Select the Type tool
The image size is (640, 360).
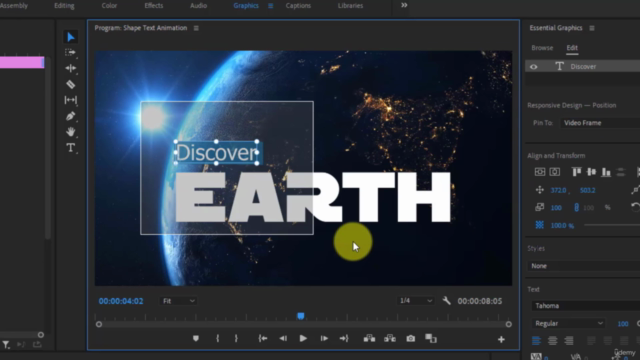click(71, 147)
